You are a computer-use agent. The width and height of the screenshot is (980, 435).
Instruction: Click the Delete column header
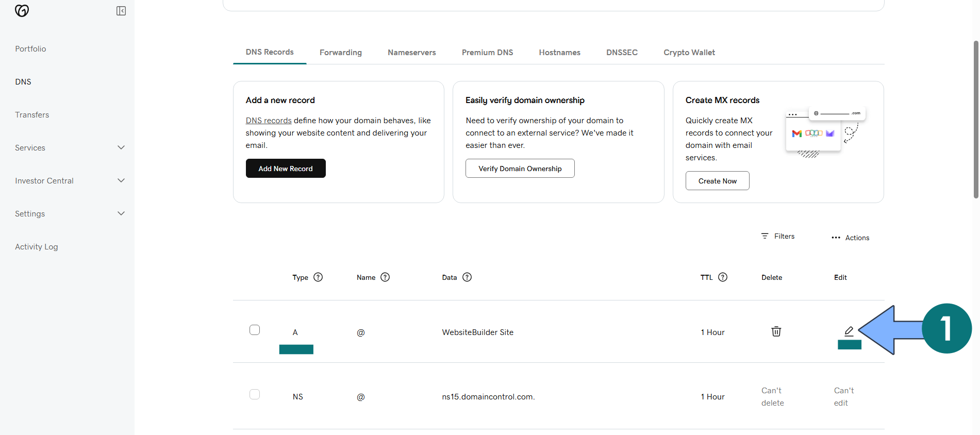pyautogui.click(x=772, y=277)
